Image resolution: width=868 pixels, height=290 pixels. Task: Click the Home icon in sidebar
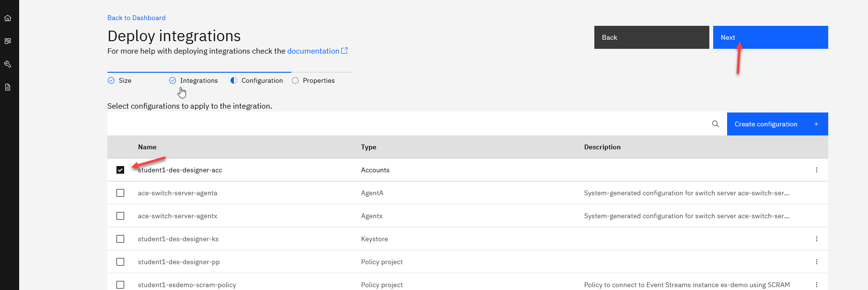(x=8, y=18)
